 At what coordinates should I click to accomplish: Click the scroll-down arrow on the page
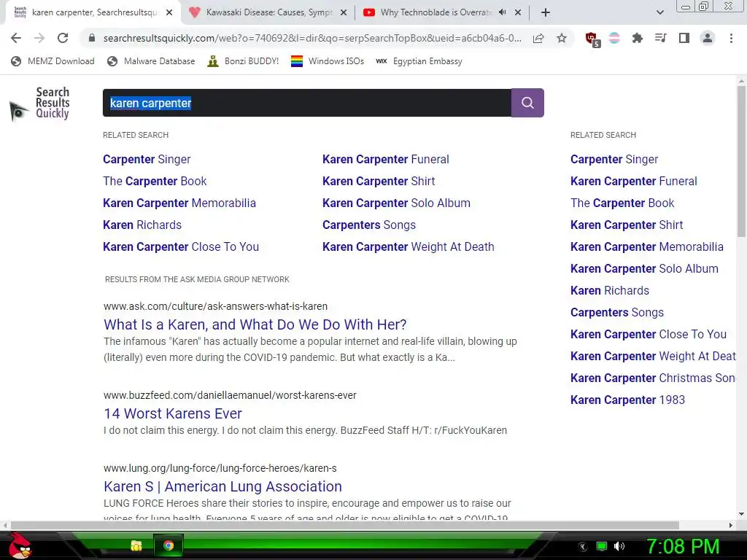click(x=741, y=514)
